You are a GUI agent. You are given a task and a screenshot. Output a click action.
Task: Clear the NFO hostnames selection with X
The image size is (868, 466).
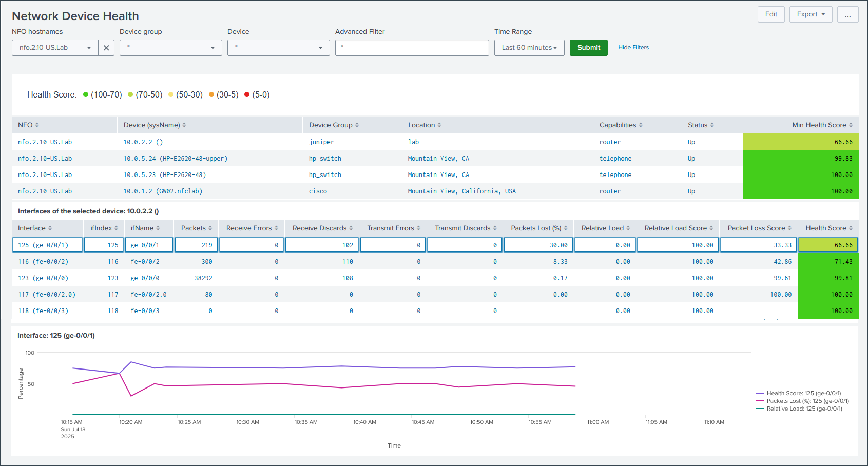(106, 48)
